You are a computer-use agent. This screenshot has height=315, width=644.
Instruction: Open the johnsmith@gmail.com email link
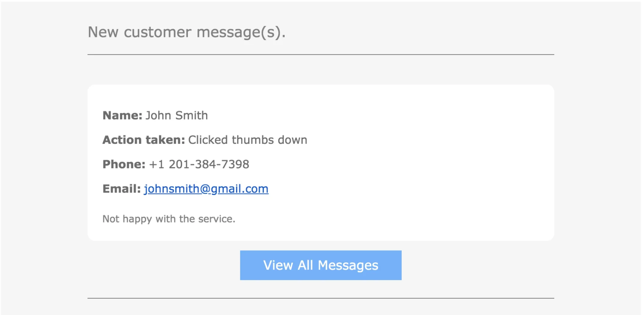click(x=206, y=189)
